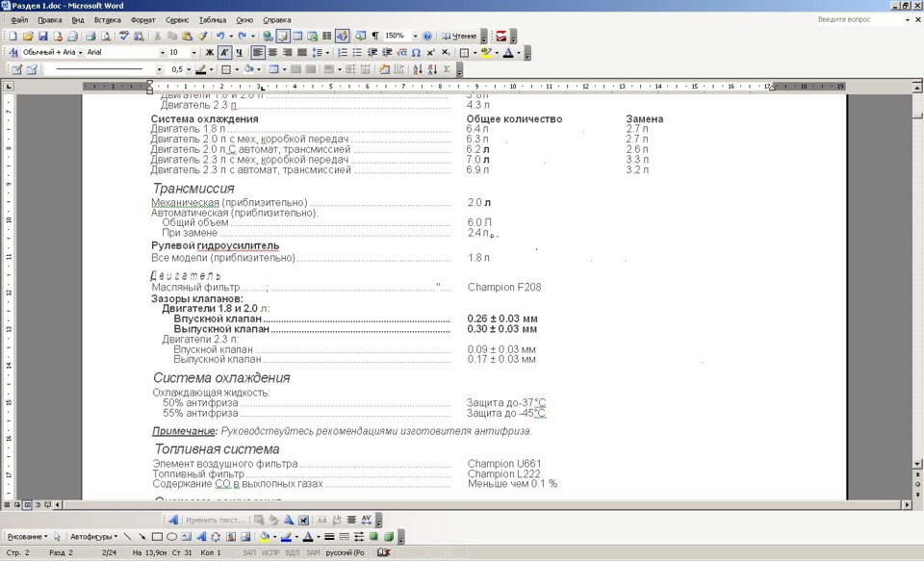Sort ascending in Tables toolbar
Image resolution: width=924 pixels, height=561 pixels.
(x=417, y=69)
